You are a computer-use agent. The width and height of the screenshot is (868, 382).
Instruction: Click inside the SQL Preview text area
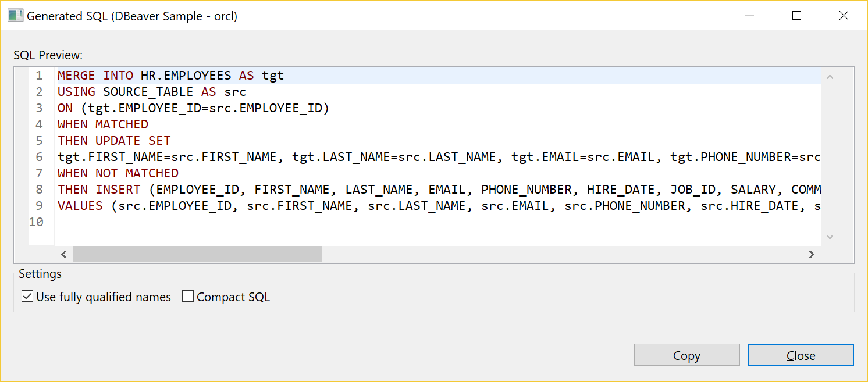407,227
